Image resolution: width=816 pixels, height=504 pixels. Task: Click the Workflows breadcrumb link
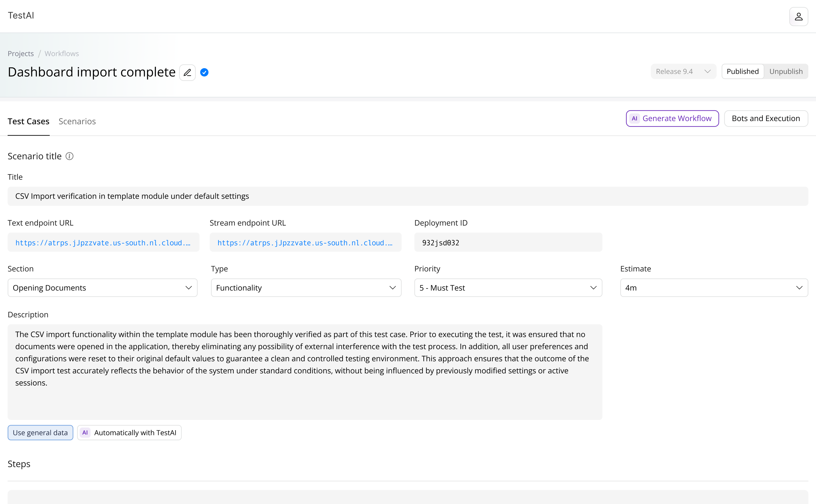coord(61,53)
